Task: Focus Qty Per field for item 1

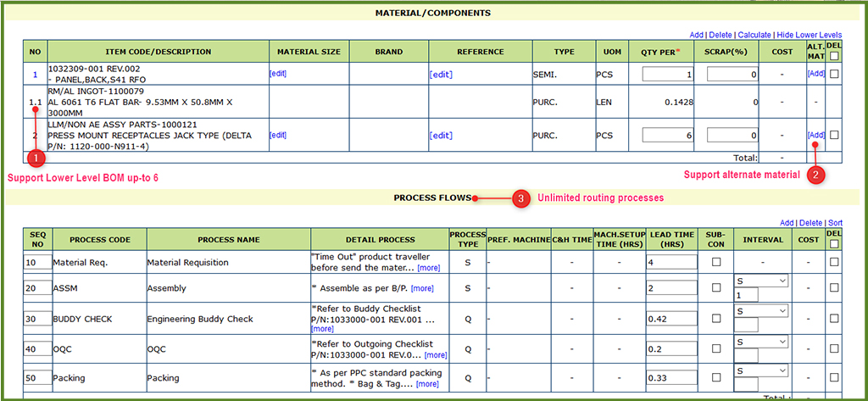Action: (668, 75)
